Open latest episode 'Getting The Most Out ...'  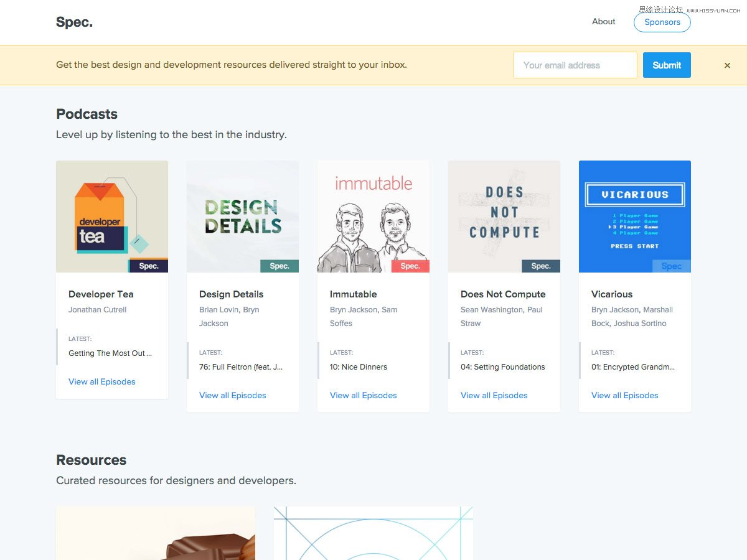pos(110,353)
